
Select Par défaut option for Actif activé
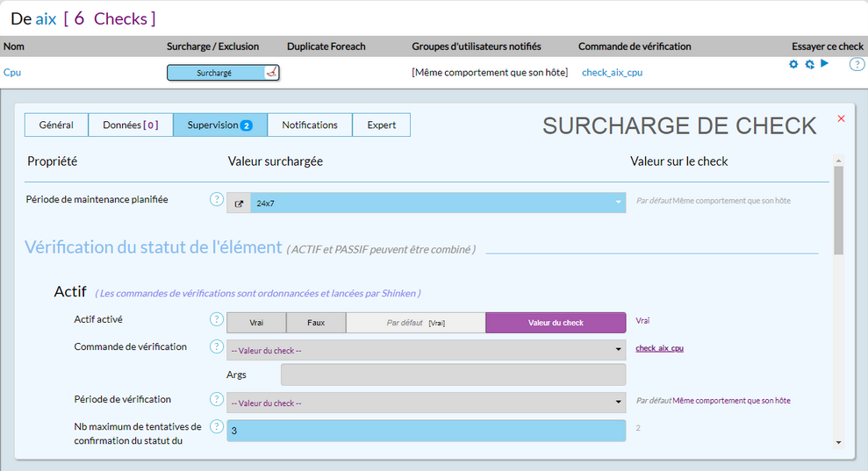pyautogui.click(x=415, y=323)
